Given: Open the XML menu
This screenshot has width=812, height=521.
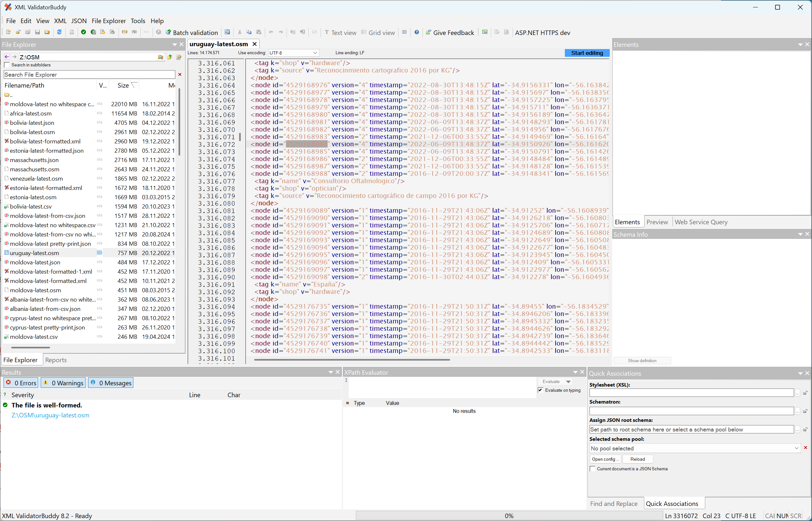Looking at the screenshot, I should (60, 21).
